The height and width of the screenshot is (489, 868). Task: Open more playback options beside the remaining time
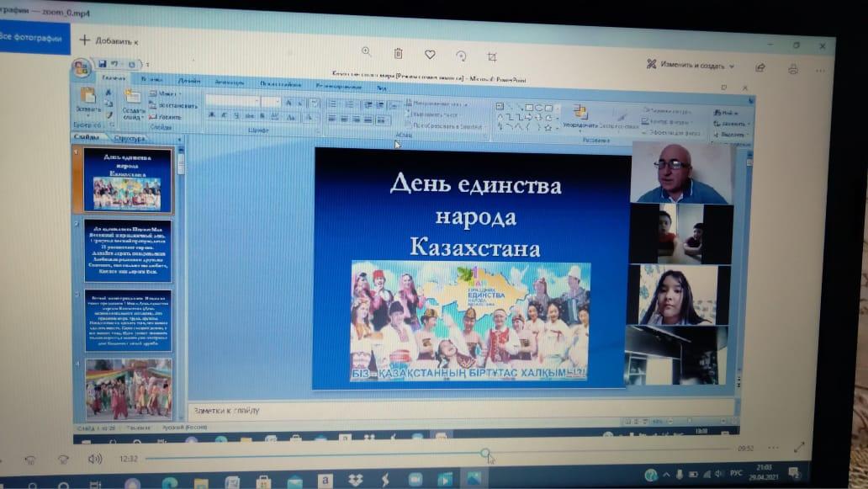click(773, 448)
